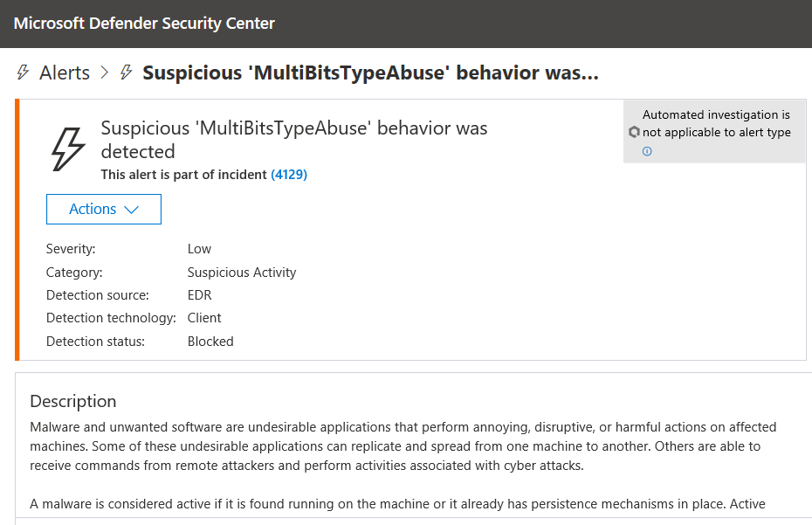
Task: Click the truncated alert title in the breadcrumb
Action: click(x=370, y=73)
